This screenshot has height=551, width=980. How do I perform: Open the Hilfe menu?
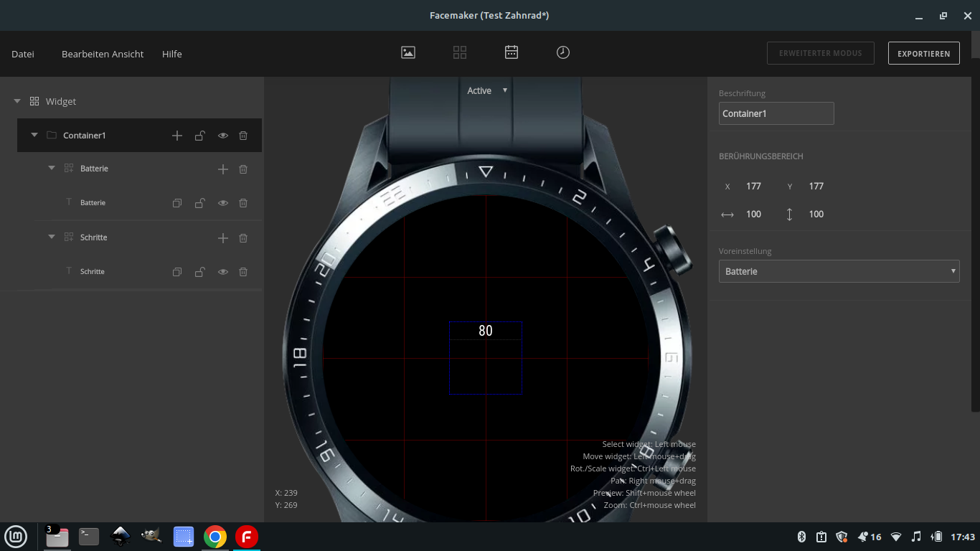[172, 54]
